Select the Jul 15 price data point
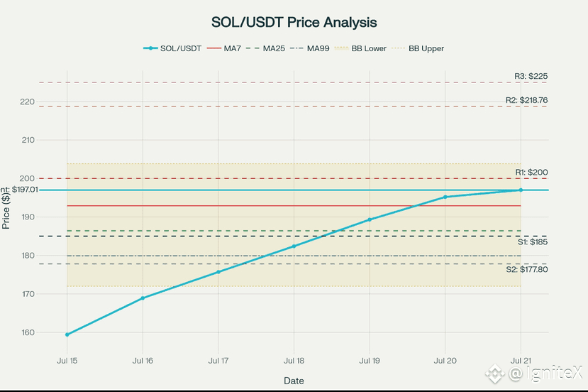Screen dimensions: 588x392 tap(67, 334)
